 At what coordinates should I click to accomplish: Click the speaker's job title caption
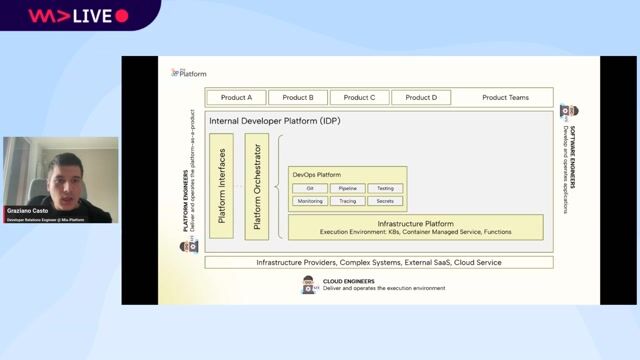point(45,220)
